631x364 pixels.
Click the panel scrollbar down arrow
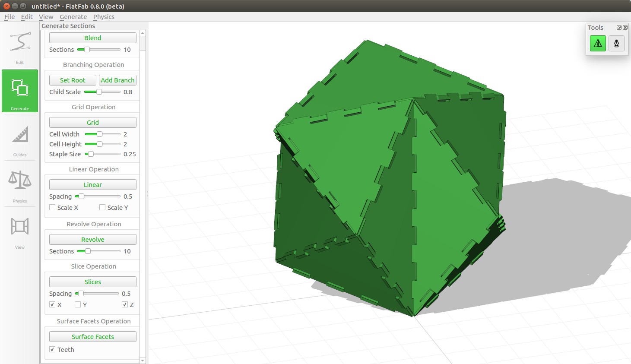point(143,361)
